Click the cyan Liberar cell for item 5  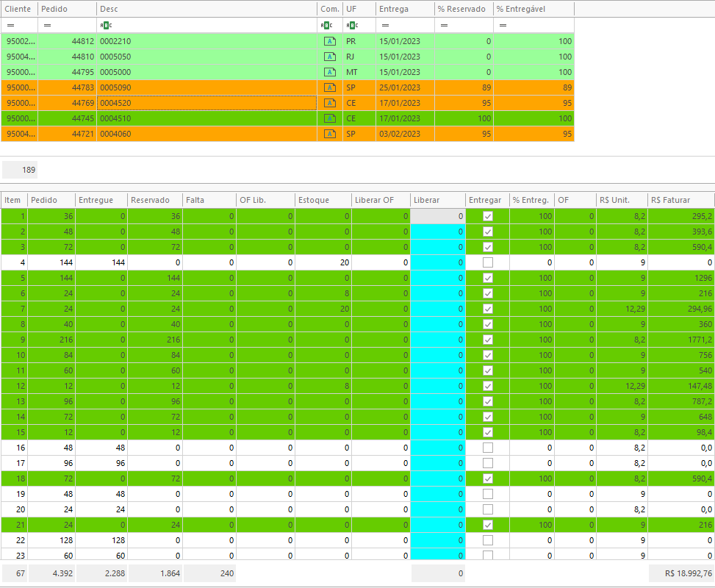[x=437, y=278]
